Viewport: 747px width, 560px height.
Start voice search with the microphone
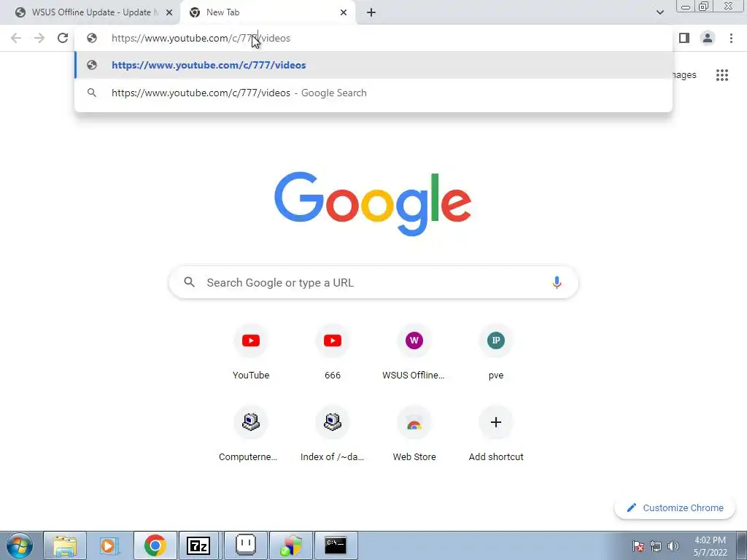tap(557, 282)
